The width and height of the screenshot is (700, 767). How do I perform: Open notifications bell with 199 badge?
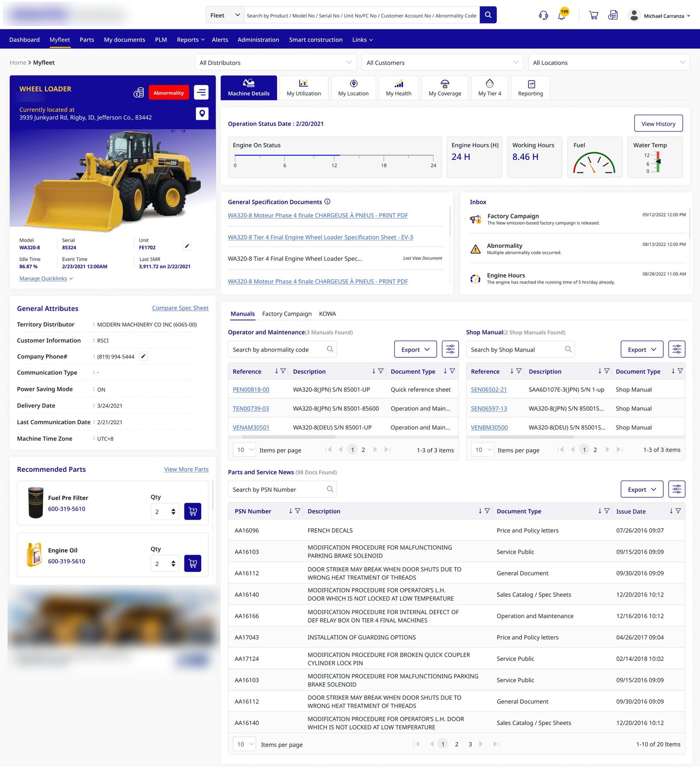coord(562,15)
